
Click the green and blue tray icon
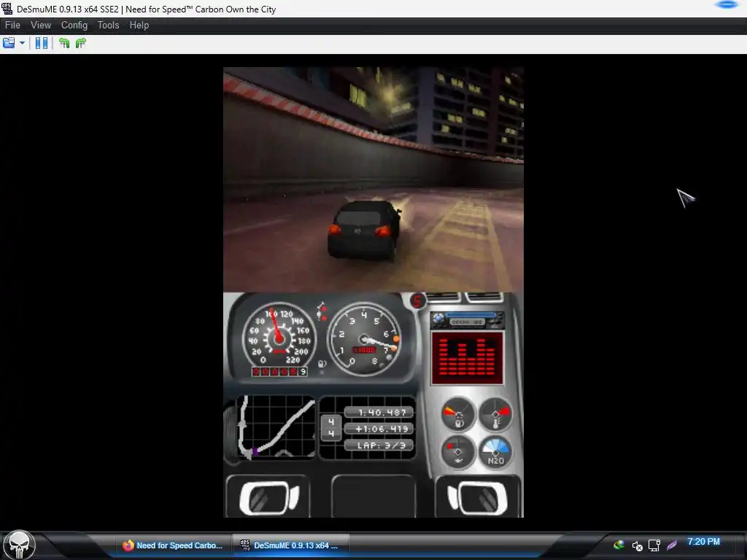619,545
